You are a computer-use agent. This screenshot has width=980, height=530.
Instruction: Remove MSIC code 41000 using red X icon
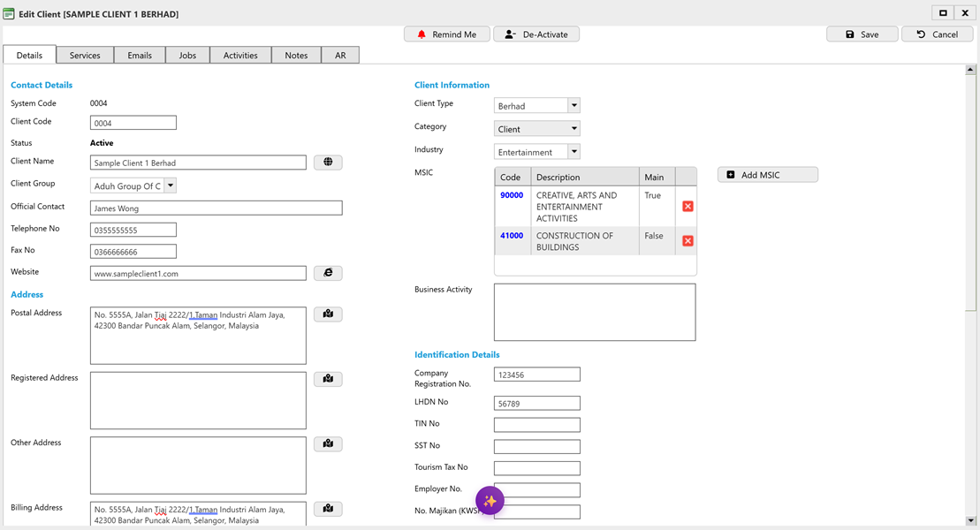687,239
